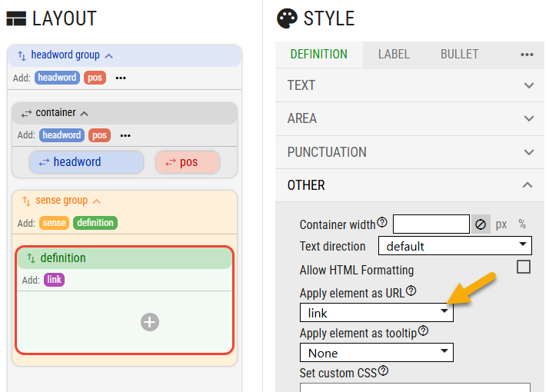Viewport: 549px width, 392px height.
Task: Open more style tabs ellipsis
Action: [527, 55]
